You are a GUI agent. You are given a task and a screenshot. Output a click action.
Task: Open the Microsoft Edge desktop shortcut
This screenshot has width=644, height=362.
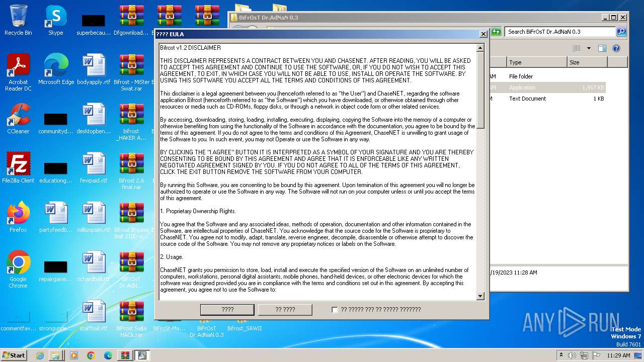pyautogui.click(x=56, y=69)
